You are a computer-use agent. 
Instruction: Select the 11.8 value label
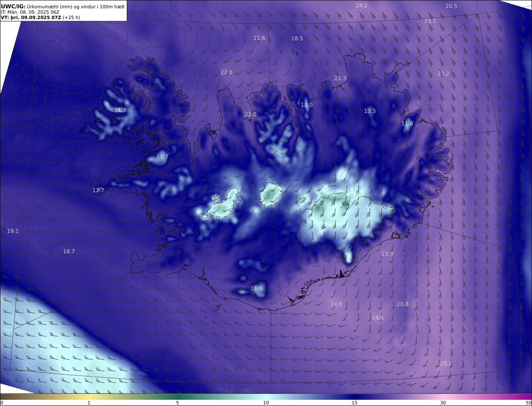256,288
